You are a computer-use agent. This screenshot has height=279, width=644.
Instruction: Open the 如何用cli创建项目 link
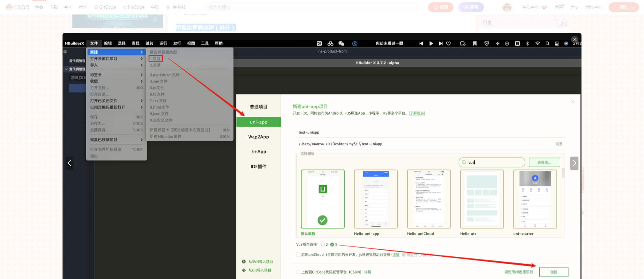[519, 272]
